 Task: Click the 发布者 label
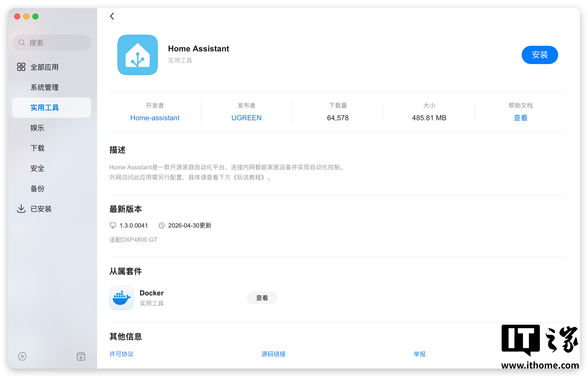click(246, 105)
